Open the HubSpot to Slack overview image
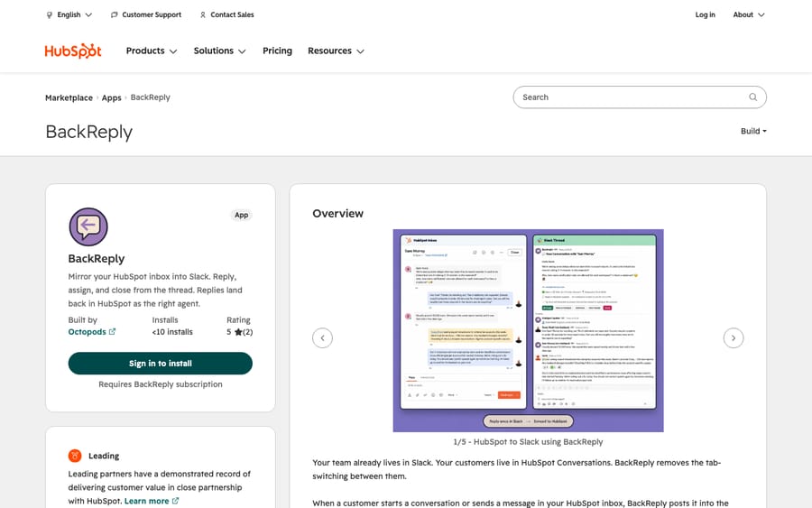Image resolution: width=812 pixels, height=508 pixels. [528, 330]
